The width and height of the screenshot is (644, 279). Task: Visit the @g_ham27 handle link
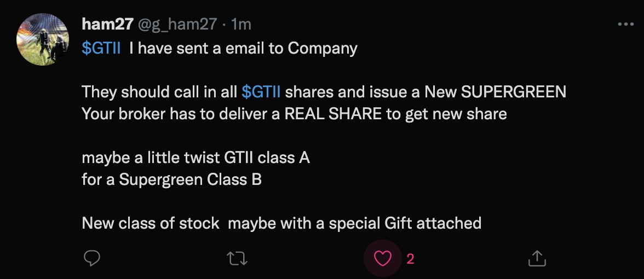click(176, 25)
